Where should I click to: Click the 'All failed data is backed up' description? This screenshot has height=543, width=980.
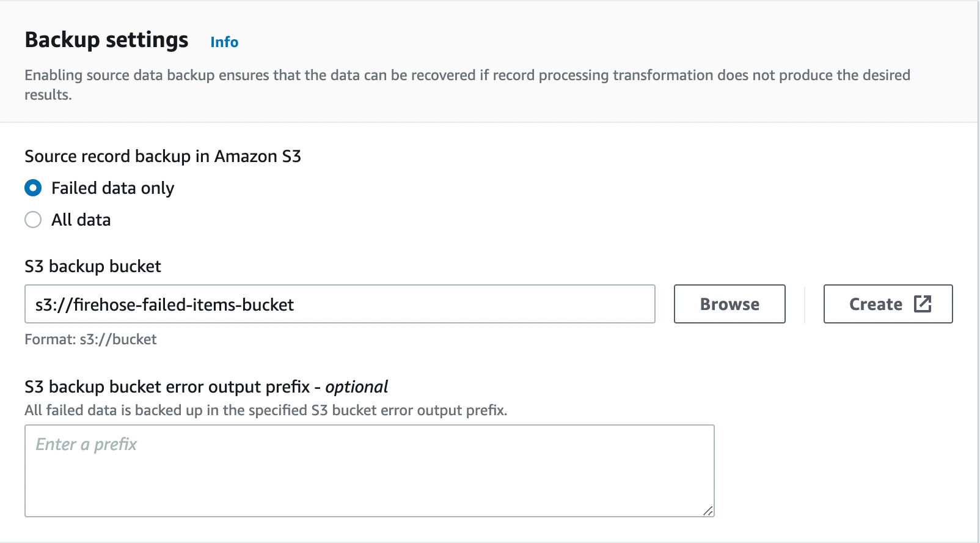tap(266, 410)
